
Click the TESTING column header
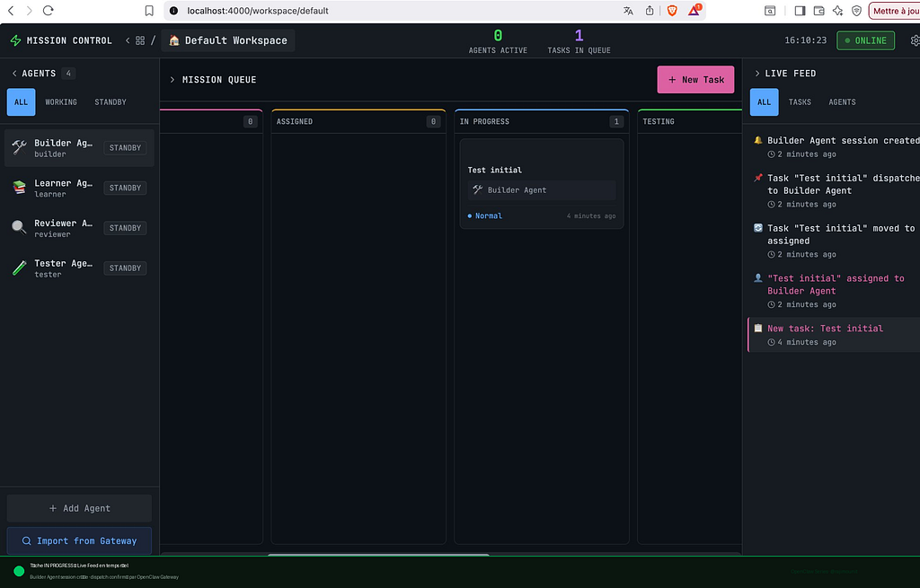pos(690,121)
